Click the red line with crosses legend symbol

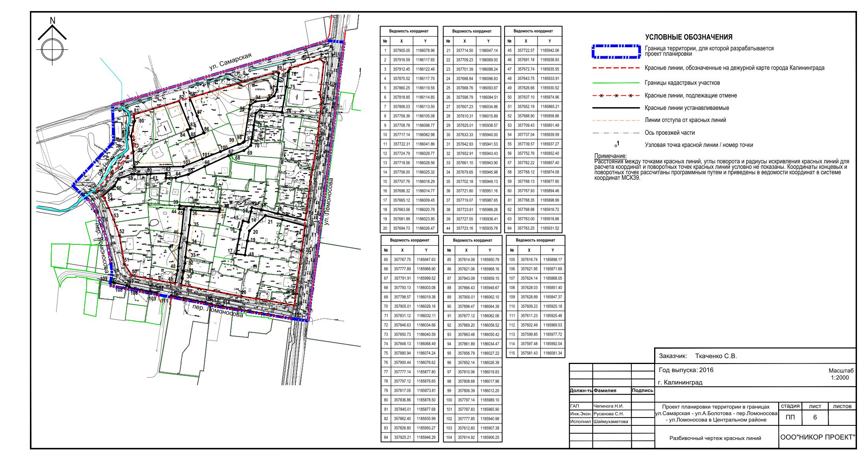tap(616, 96)
